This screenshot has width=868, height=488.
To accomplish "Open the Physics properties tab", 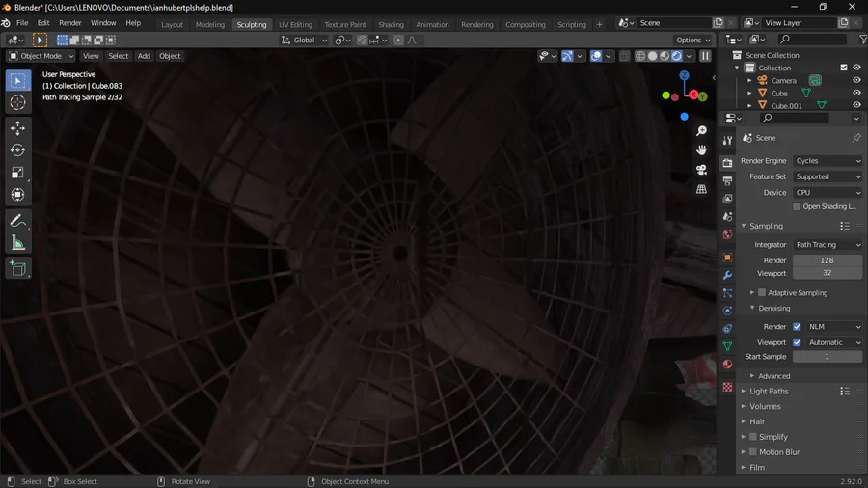I will pos(727,311).
